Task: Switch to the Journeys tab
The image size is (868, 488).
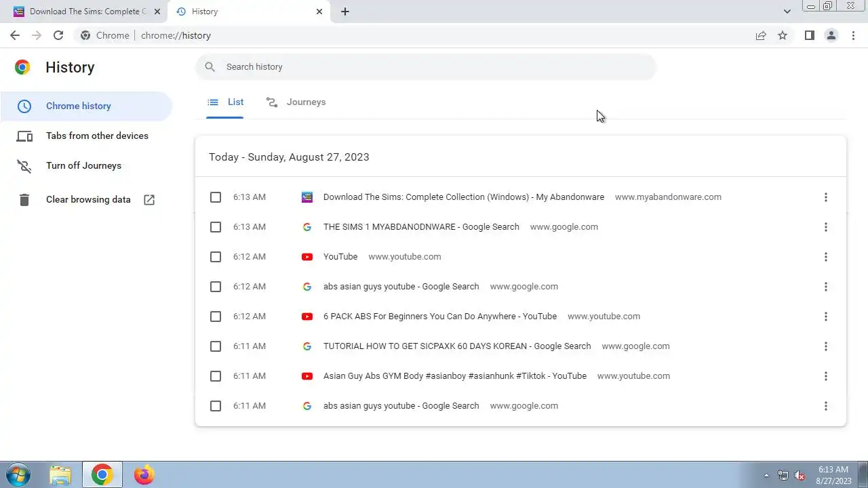Action: (296, 102)
